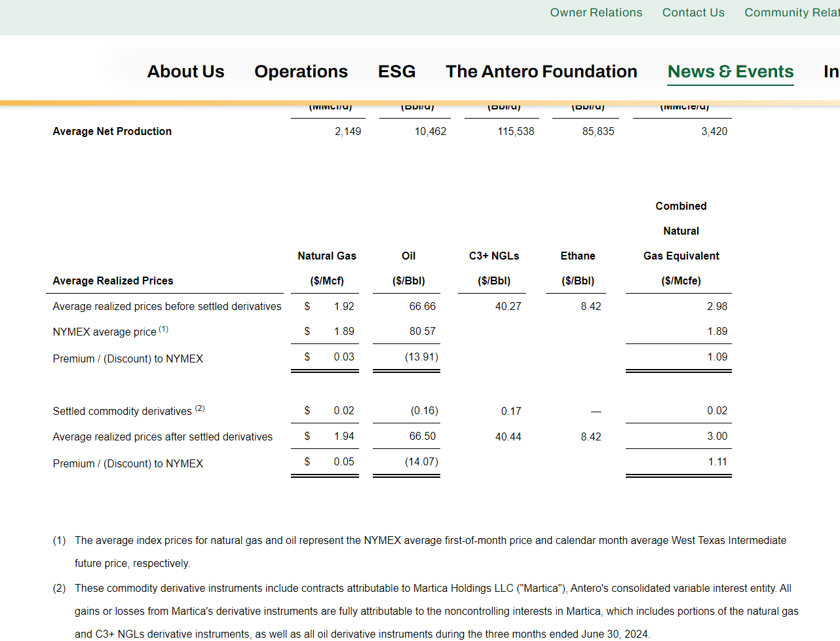Open the Owner Relations link
This screenshot has height=641, width=840.
(x=596, y=12)
